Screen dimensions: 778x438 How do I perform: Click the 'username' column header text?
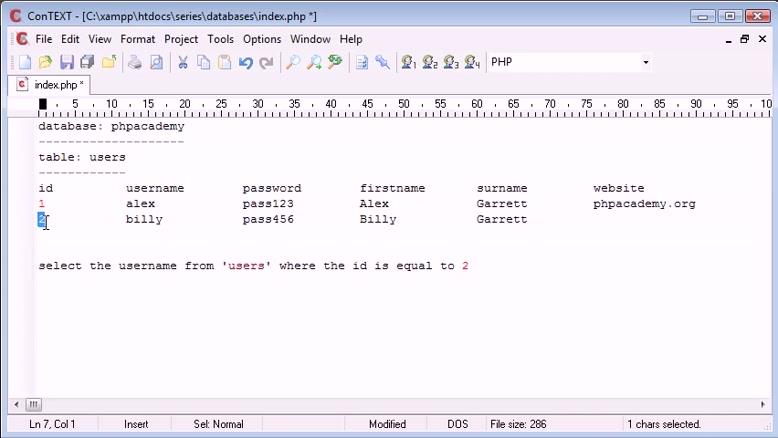click(155, 188)
